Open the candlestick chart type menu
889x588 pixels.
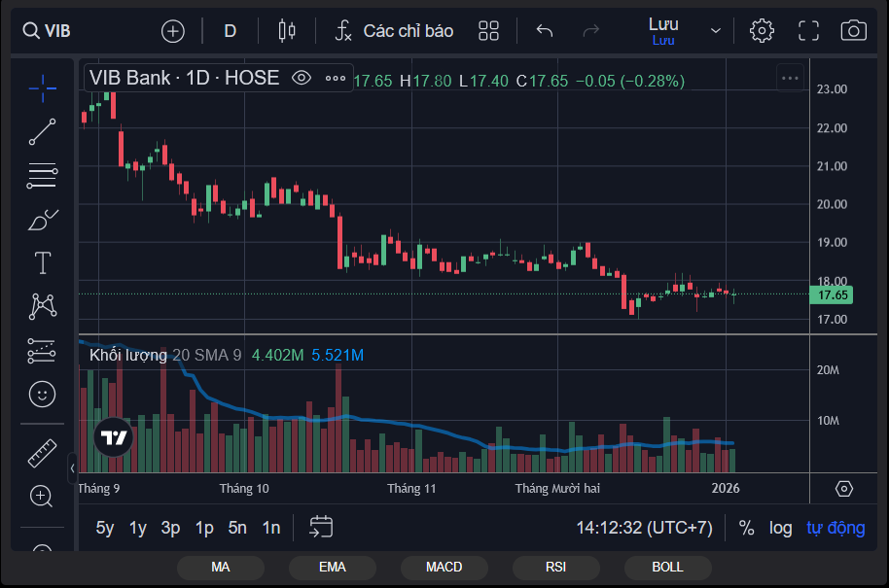click(x=286, y=31)
